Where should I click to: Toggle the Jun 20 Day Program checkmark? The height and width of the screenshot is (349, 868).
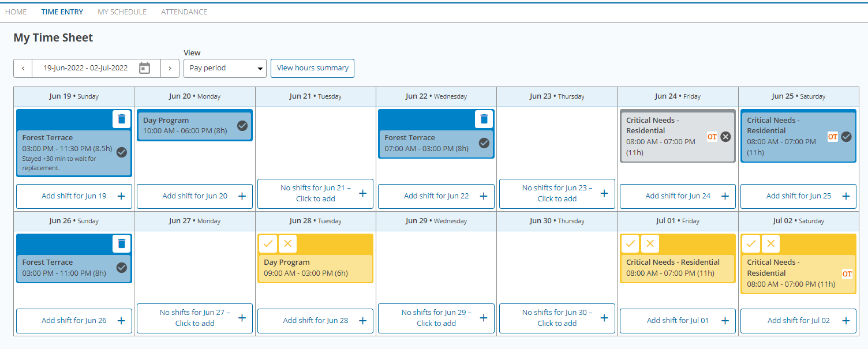(x=242, y=126)
